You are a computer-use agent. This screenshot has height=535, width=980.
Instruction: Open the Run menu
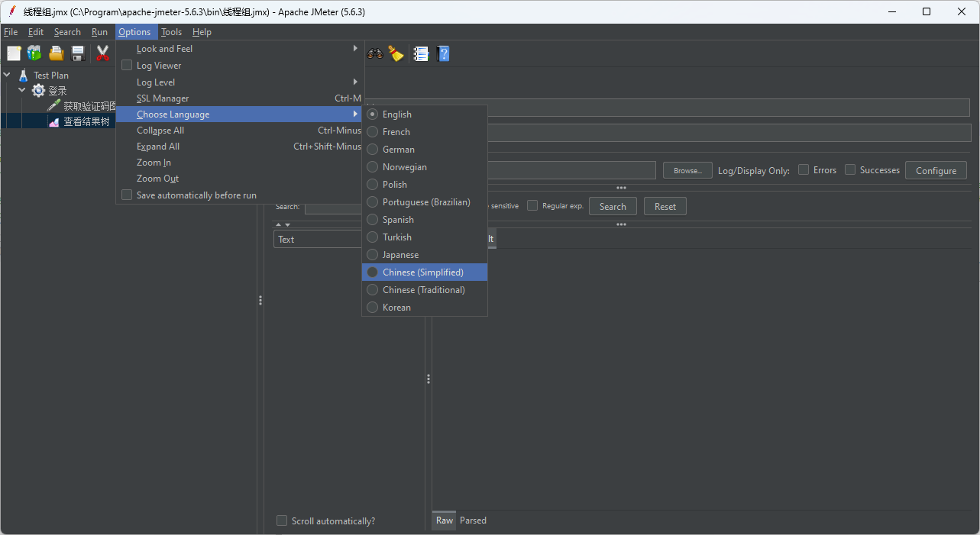point(99,32)
